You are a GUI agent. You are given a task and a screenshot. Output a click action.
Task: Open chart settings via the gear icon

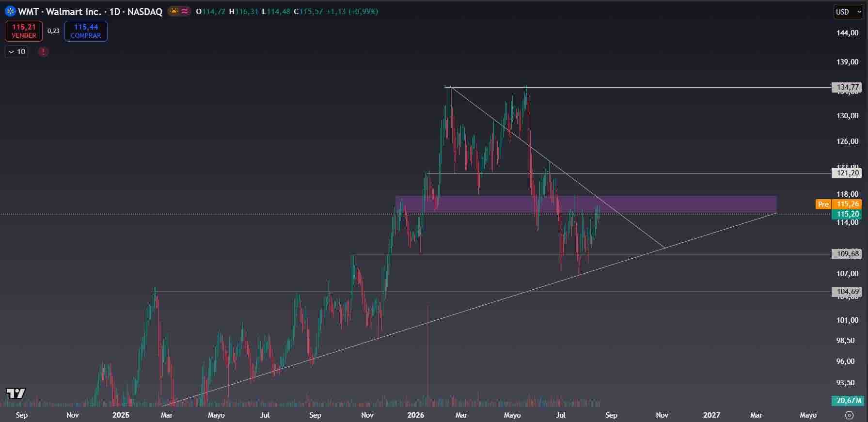click(849, 415)
